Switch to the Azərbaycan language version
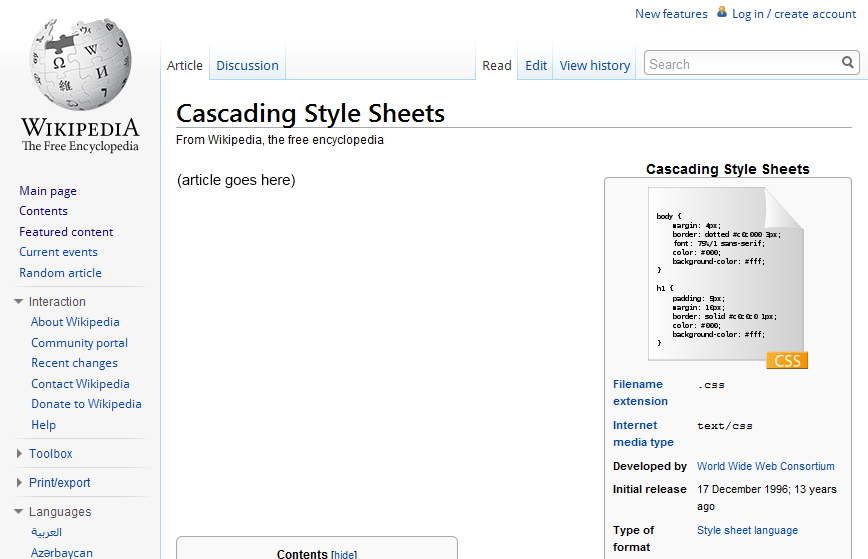This screenshot has height=559, width=868. coord(61,552)
